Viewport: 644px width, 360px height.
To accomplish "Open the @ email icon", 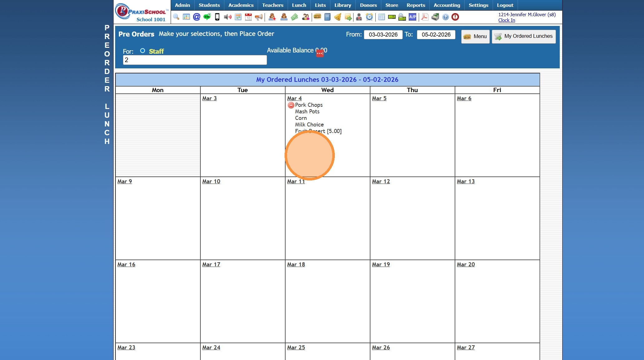I will pyautogui.click(x=197, y=17).
